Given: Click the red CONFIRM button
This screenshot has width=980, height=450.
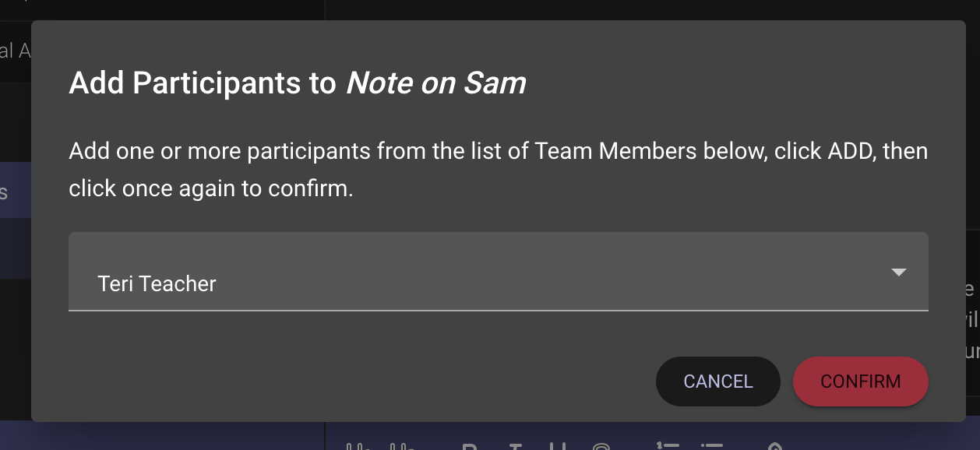Looking at the screenshot, I should tap(860, 381).
